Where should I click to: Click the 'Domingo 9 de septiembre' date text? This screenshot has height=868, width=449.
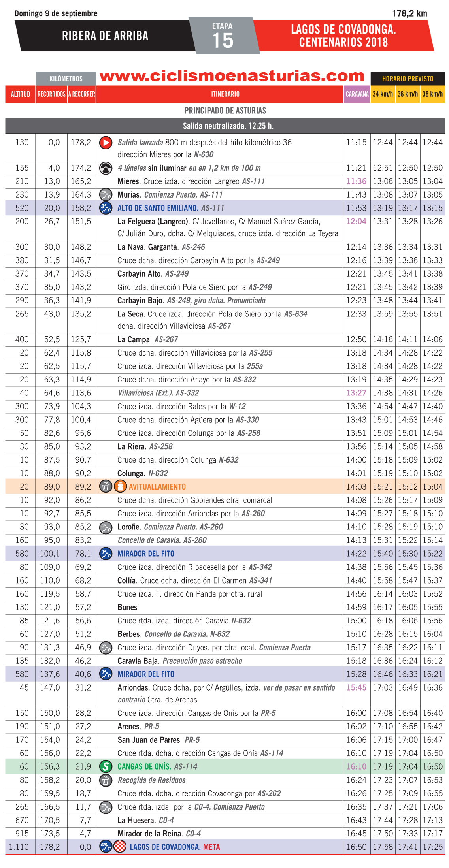click(56, 13)
